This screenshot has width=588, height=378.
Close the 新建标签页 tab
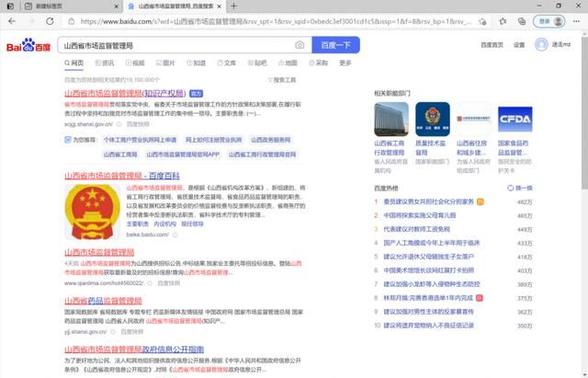117,6
